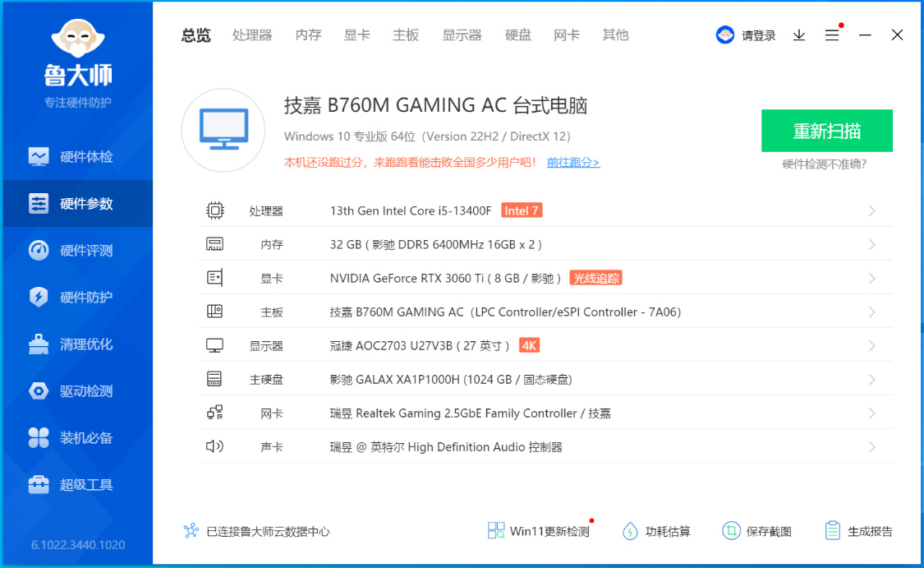The image size is (924, 568).
Task: Click 硬件检测不准确? link
Action: [824, 164]
